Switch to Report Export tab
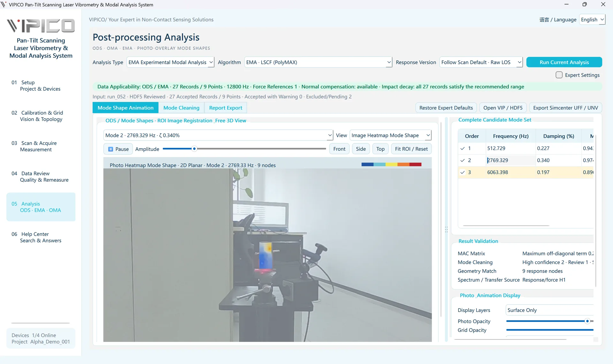 (225, 108)
